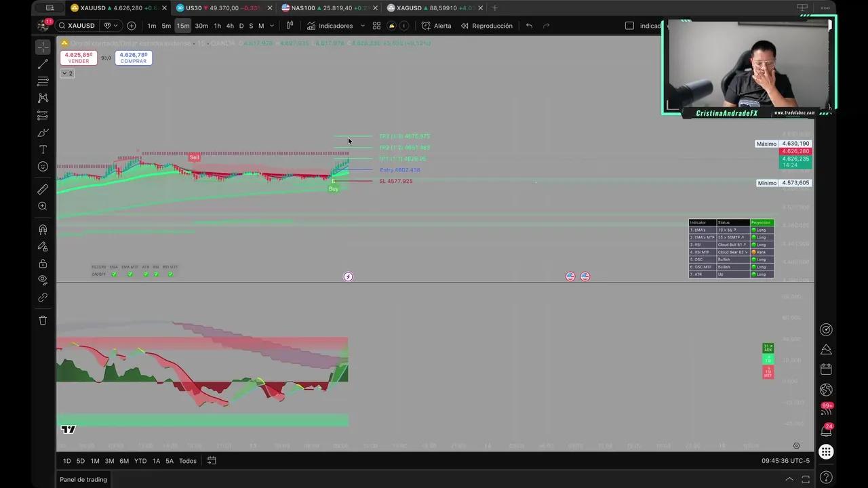Viewport: 868px width, 488px height.
Task: Select the crosshair cursor tool
Action: tap(43, 47)
